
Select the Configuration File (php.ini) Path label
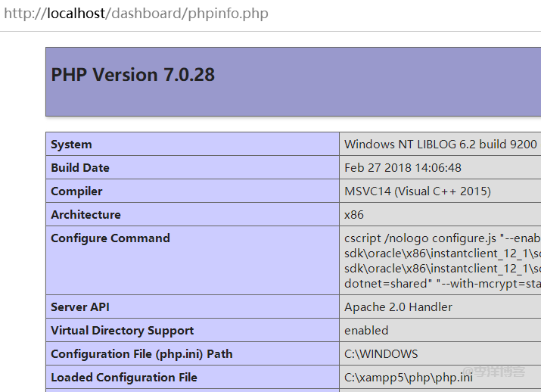click(x=141, y=354)
